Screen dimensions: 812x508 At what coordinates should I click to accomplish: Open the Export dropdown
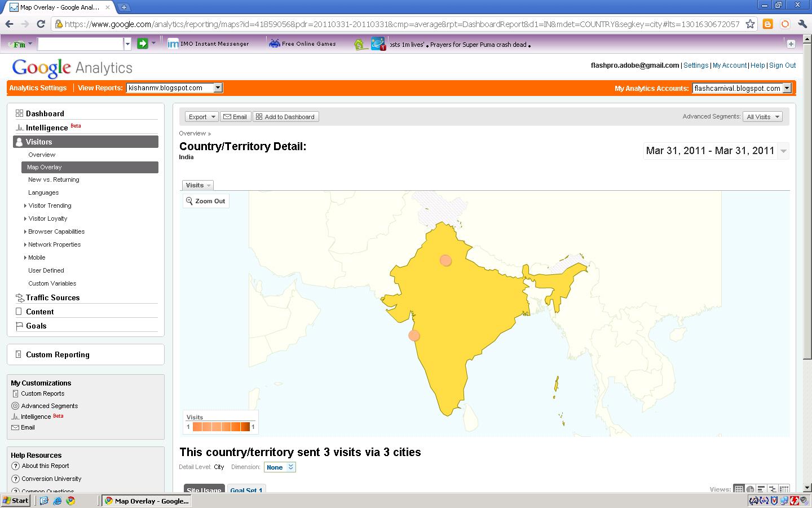point(201,117)
